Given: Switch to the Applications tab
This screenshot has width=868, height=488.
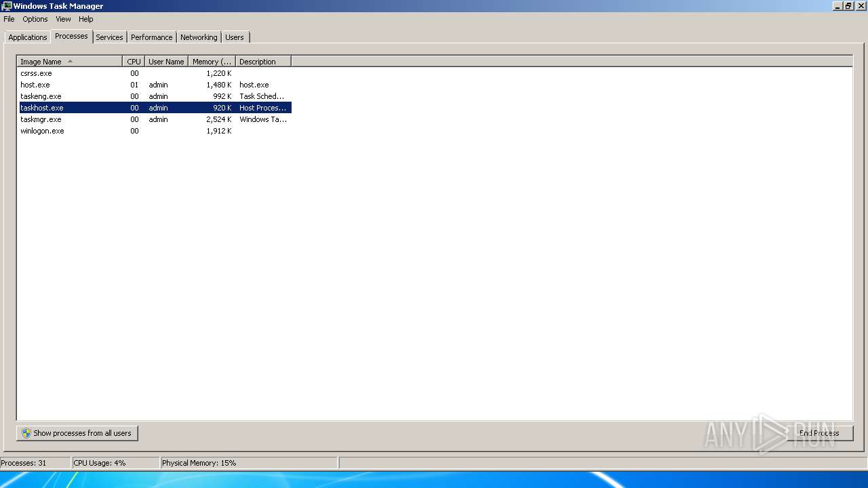Looking at the screenshot, I should pyautogui.click(x=28, y=37).
